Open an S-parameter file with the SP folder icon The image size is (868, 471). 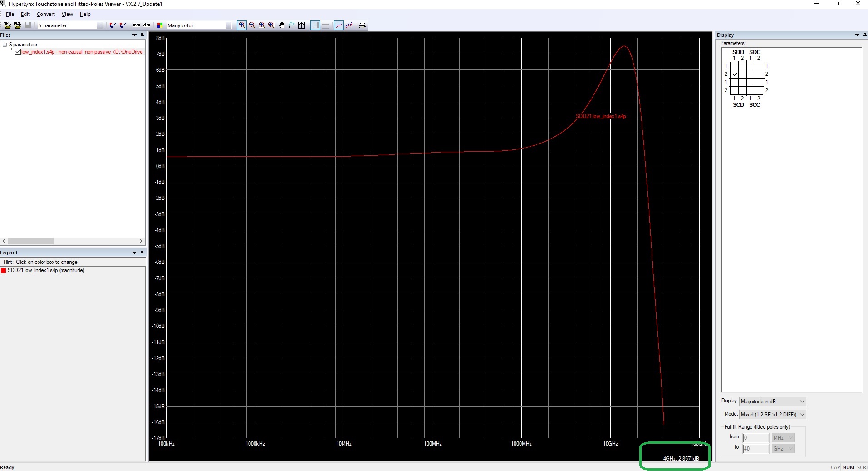[x=7, y=25]
